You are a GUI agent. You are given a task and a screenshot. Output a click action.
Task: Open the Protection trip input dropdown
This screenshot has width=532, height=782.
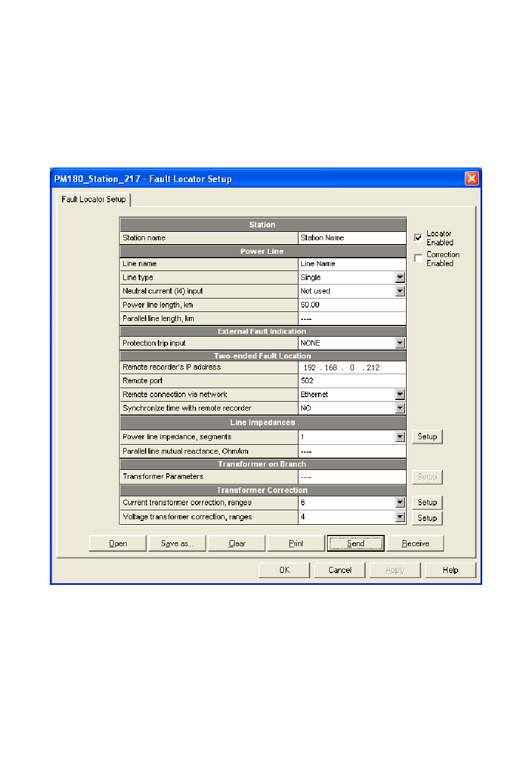click(400, 343)
